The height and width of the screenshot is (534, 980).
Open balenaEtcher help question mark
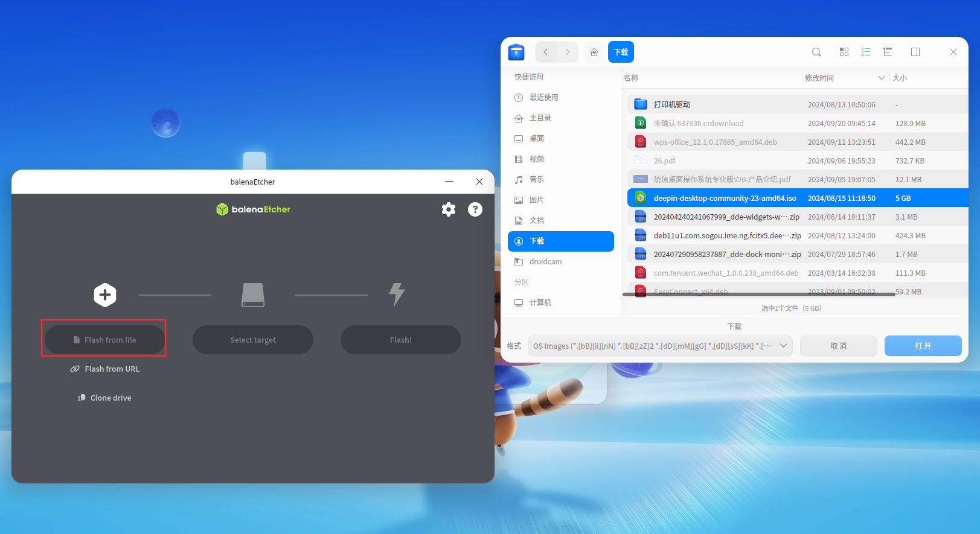475,209
